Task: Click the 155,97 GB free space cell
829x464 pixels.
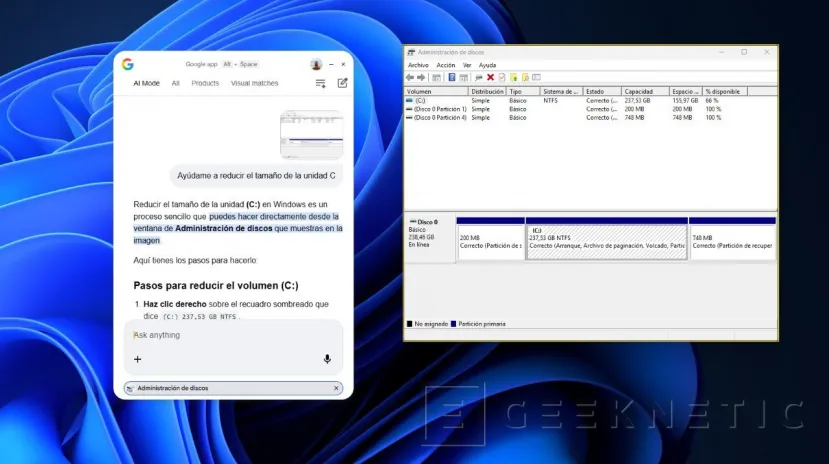Action: pyautogui.click(x=685, y=100)
